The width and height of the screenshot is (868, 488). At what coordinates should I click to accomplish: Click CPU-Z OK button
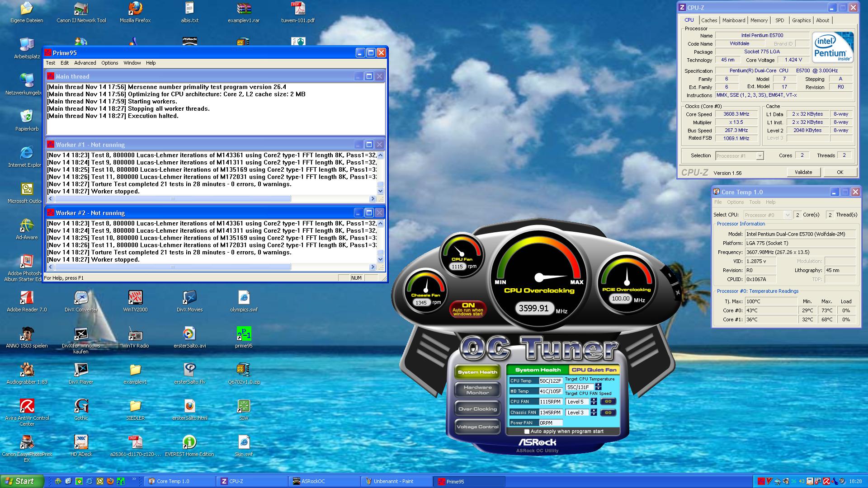[840, 172]
